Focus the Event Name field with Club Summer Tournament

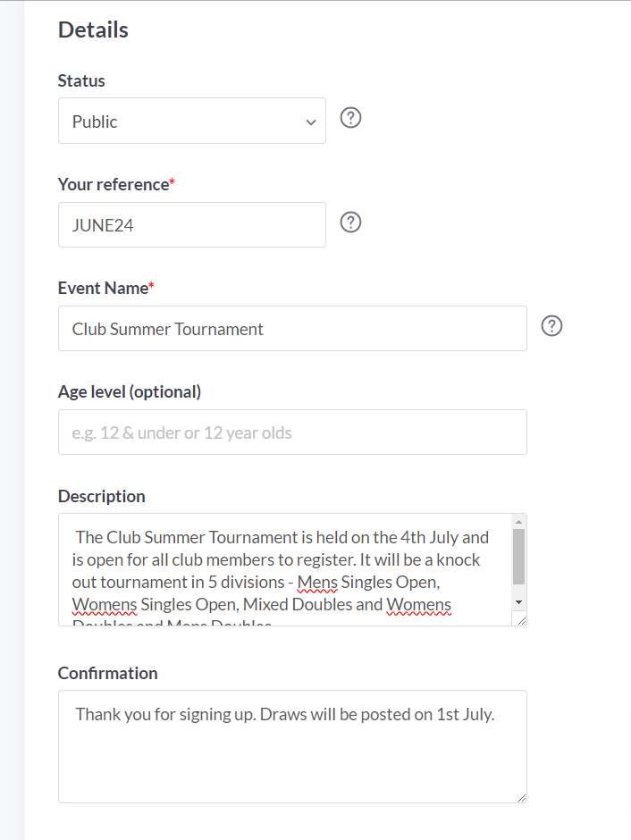coord(292,328)
